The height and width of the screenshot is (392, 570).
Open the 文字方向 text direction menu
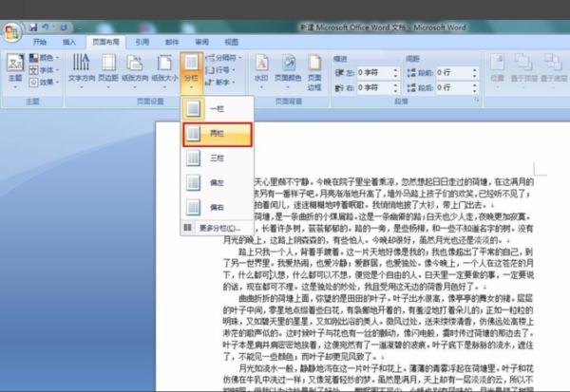point(82,71)
